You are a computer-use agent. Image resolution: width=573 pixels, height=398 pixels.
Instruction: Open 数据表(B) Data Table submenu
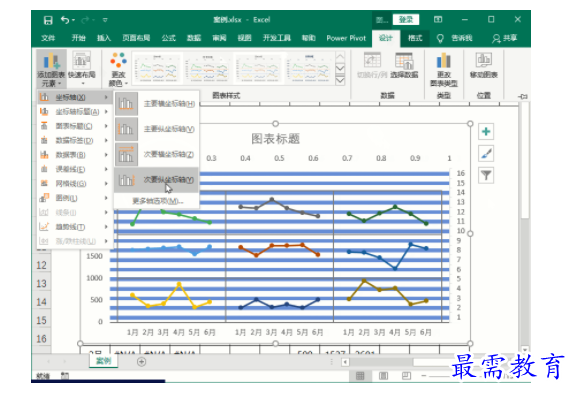tap(75, 155)
